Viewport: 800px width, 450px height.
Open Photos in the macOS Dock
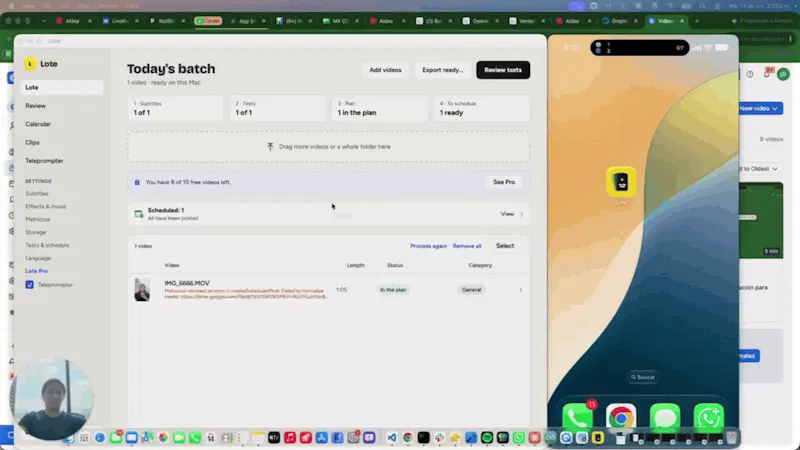(x=163, y=438)
